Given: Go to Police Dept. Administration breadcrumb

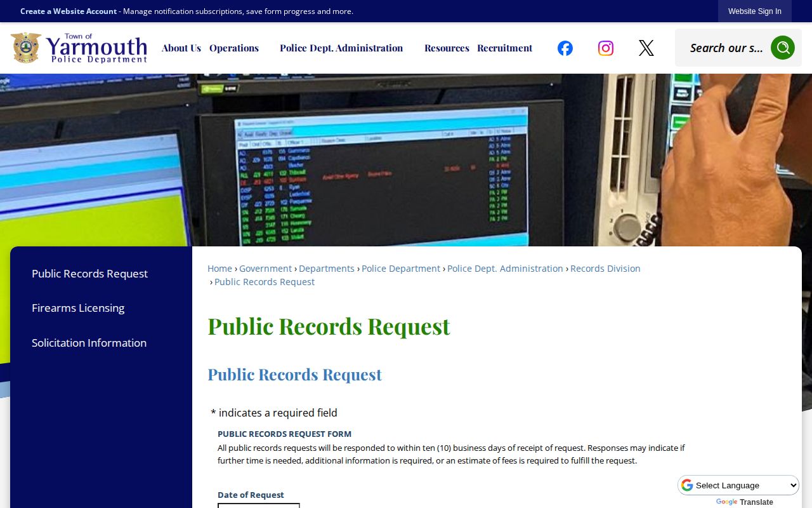Looking at the screenshot, I should (505, 269).
